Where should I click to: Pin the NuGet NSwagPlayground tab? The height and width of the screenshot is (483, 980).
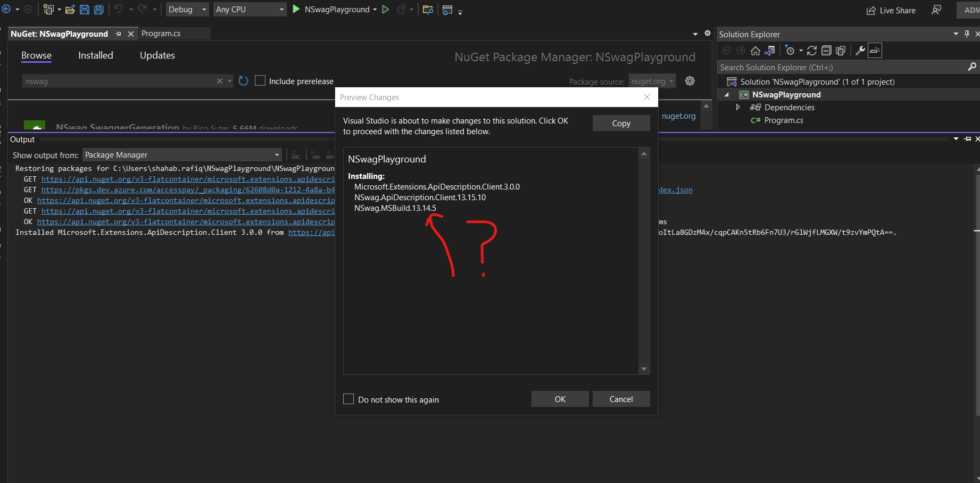(x=118, y=34)
